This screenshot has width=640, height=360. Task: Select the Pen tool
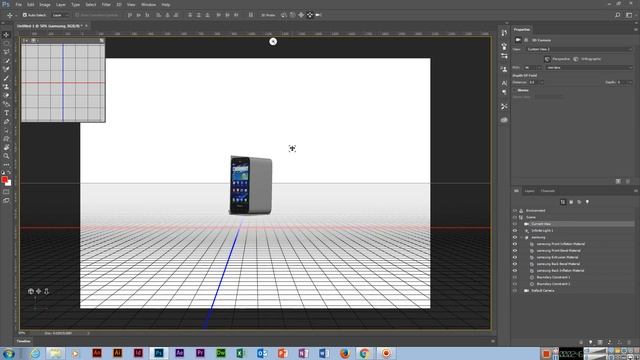[6, 121]
